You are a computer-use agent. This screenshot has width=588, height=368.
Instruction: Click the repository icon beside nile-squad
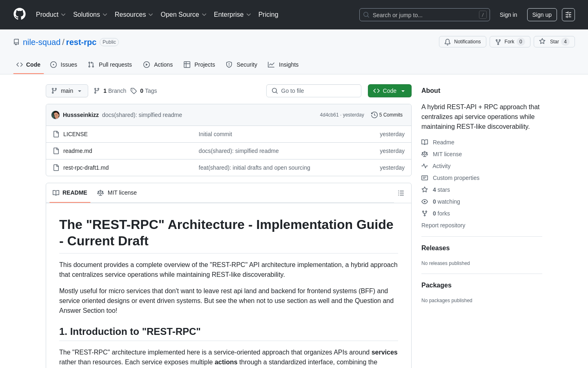[16, 42]
